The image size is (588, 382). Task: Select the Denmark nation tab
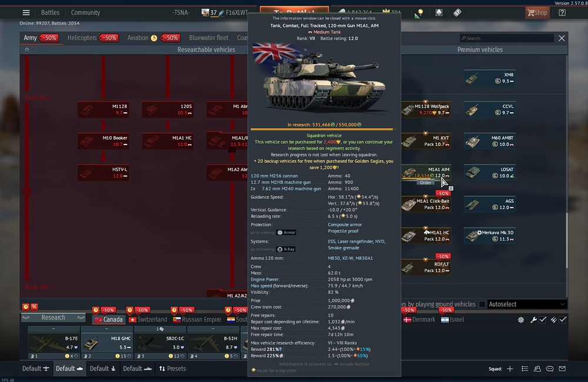point(419,319)
